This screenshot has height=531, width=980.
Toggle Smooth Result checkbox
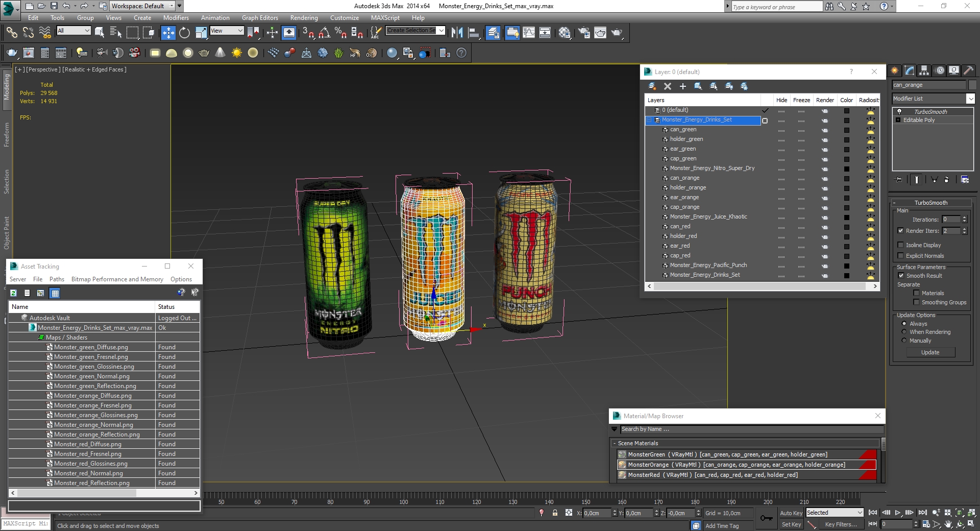point(901,276)
